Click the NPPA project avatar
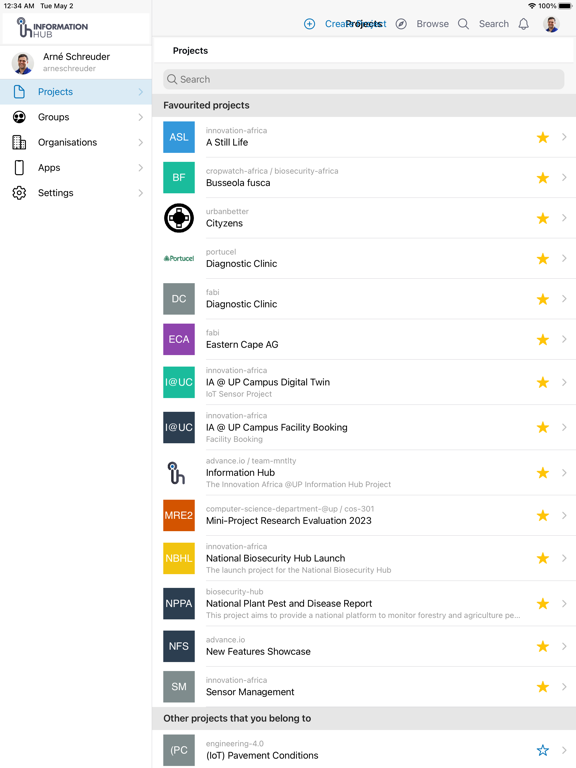This screenshot has width=576, height=768. [x=179, y=603]
